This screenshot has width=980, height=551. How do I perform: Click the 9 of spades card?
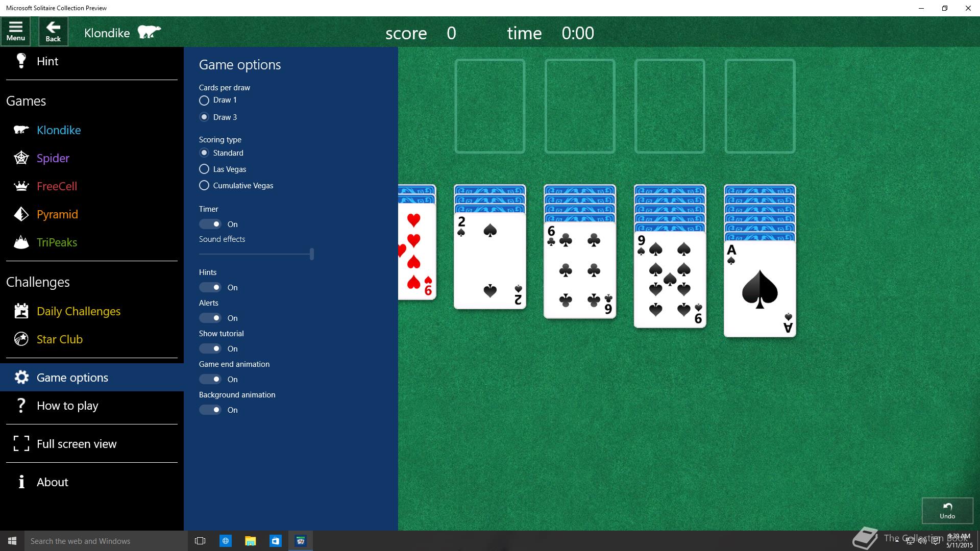click(670, 280)
